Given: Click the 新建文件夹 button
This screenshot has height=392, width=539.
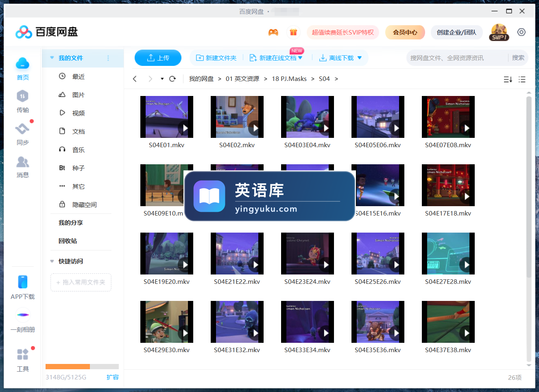Looking at the screenshot, I should pos(216,58).
